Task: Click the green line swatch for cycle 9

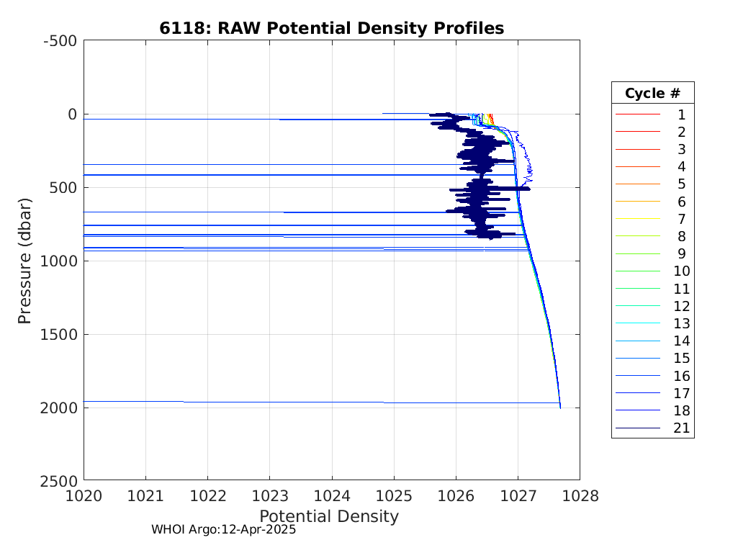Action: coord(637,254)
